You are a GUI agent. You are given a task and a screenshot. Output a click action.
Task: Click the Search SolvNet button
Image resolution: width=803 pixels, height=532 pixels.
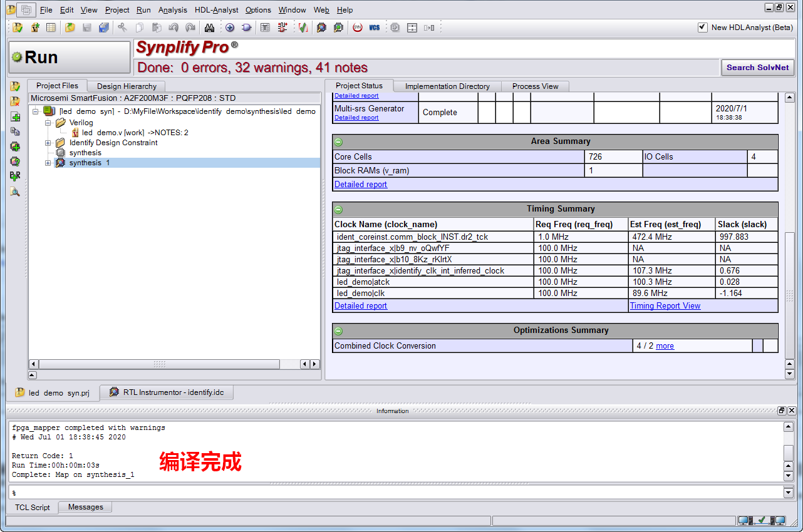coord(758,68)
